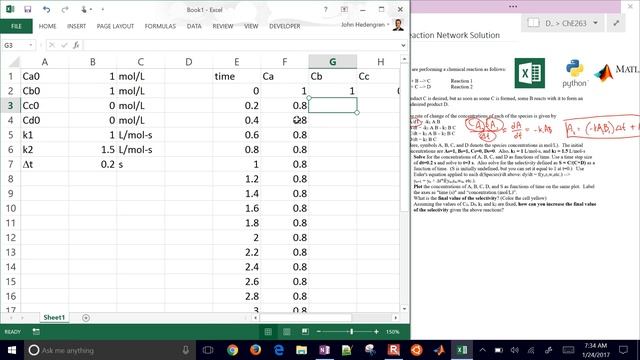
Task: Click the 150% zoom level
Action: [393, 332]
